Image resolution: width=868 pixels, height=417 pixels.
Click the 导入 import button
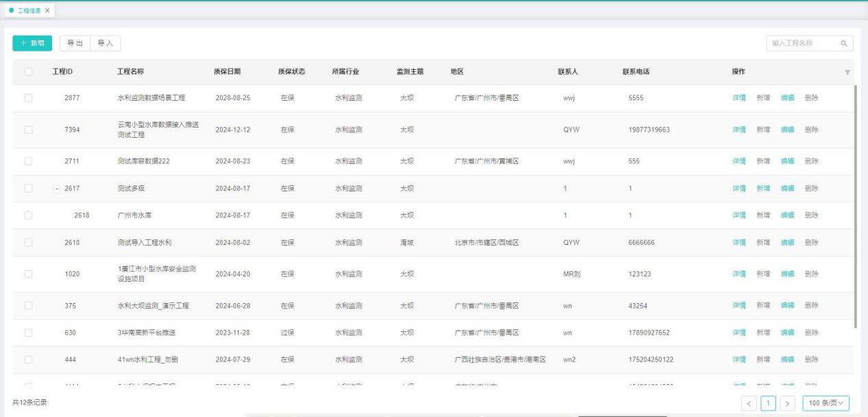tap(105, 43)
